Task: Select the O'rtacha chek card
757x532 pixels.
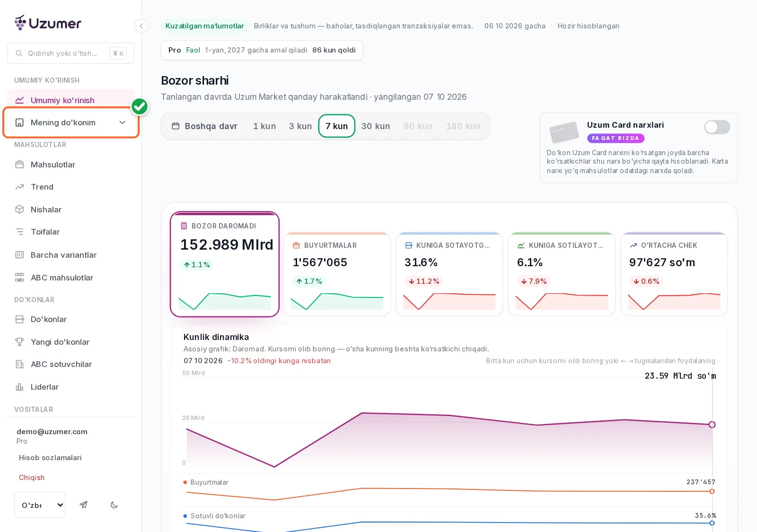Action: 674,274
